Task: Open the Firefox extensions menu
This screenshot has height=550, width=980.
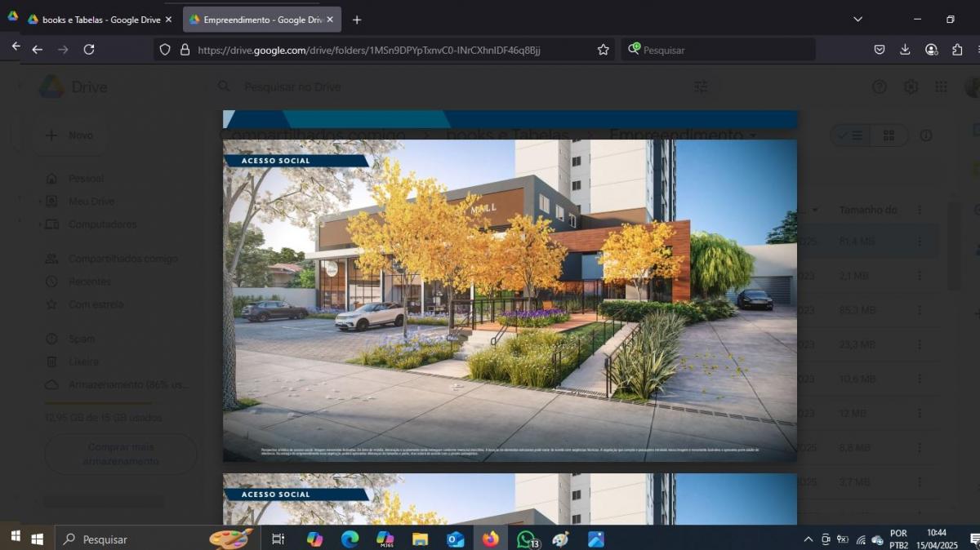Action: [957, 50]
